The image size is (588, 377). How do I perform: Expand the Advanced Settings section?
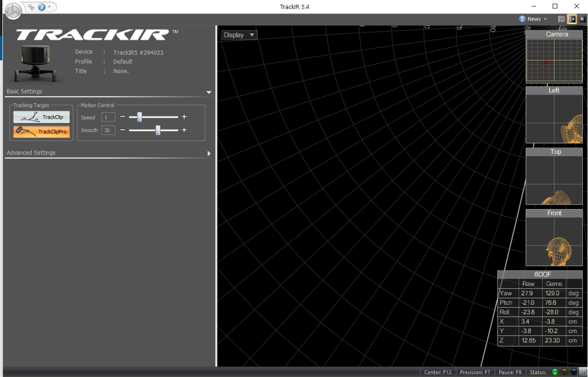coord(209,154)
